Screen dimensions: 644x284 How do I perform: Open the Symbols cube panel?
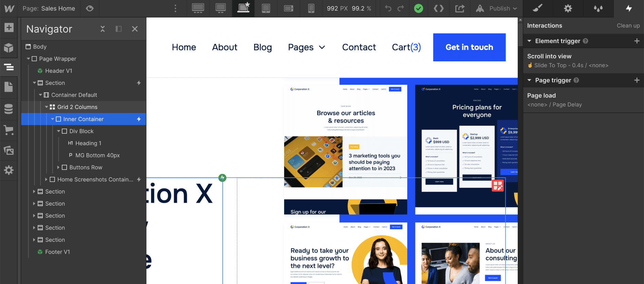click(x=9, y=48)
